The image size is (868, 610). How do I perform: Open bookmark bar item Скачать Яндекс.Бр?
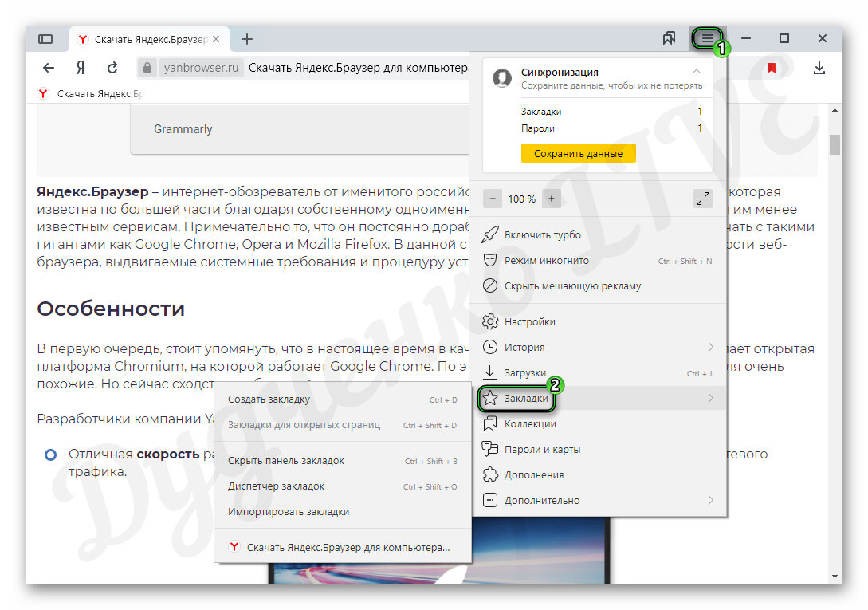click(x=91, y=93)
